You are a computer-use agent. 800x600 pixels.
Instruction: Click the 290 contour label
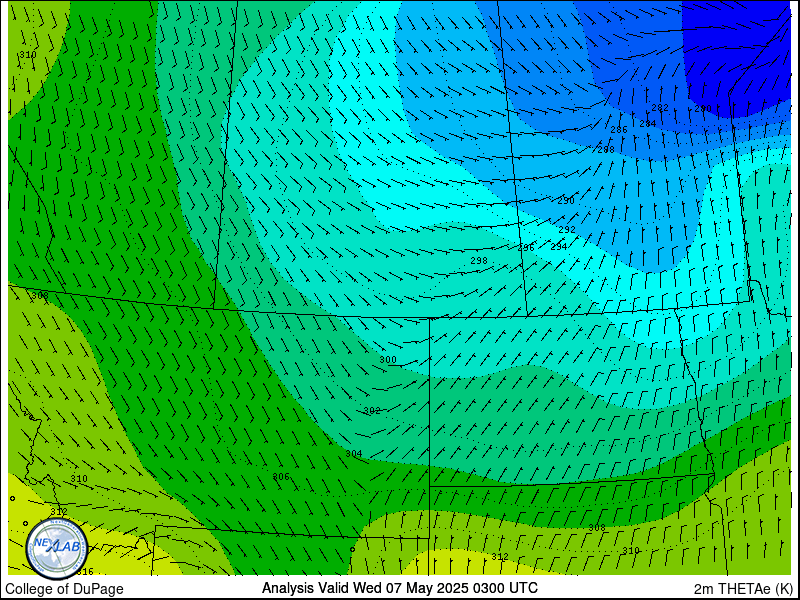coord(566,201)
